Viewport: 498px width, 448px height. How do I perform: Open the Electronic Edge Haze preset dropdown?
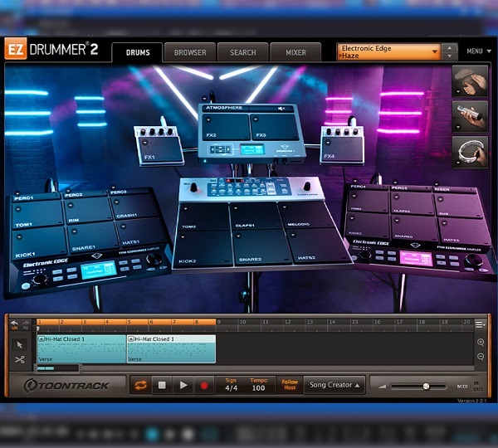point(388,51)
